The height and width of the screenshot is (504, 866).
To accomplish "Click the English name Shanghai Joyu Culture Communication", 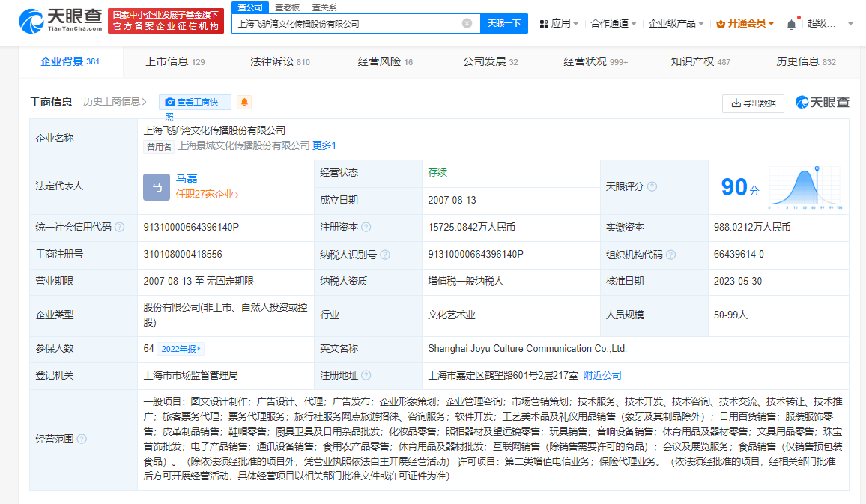I will coord(527,348).
